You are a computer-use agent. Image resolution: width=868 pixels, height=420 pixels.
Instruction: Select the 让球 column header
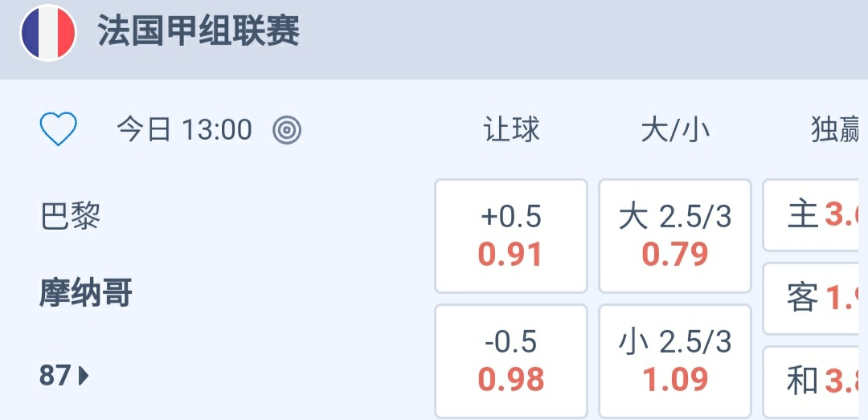[x=511, y=129]
